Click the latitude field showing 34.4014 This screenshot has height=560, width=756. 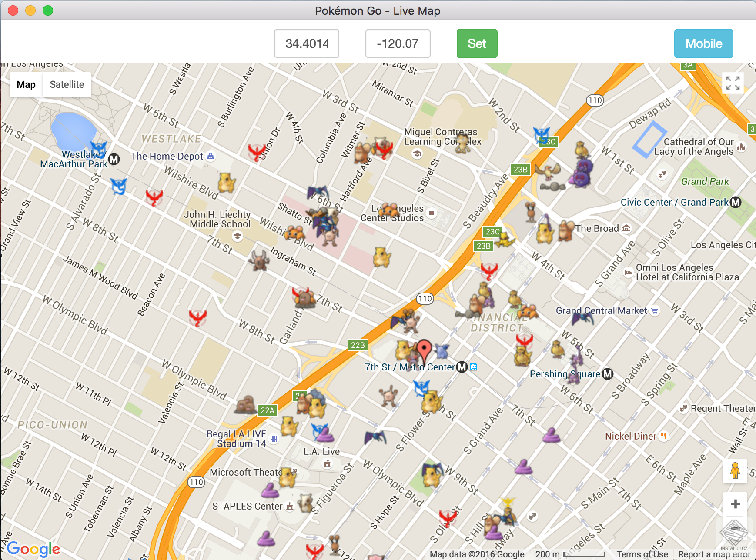pyautogui.click(x=306, y=43)
